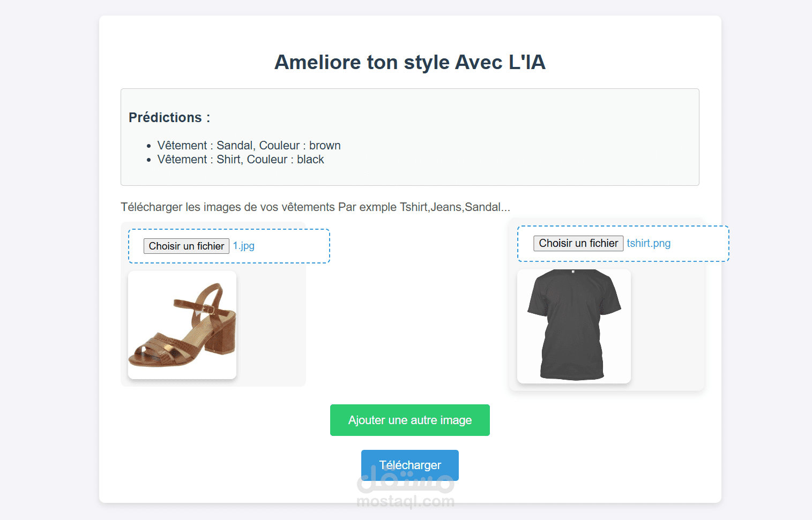Click the Télécharger les images instruction text
The width and height of the screenshot is (812, 520).
click(x=315, y=207)
